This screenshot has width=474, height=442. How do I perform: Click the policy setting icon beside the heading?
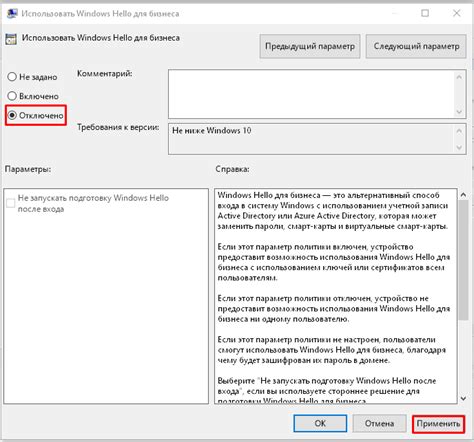pos(11,39)
